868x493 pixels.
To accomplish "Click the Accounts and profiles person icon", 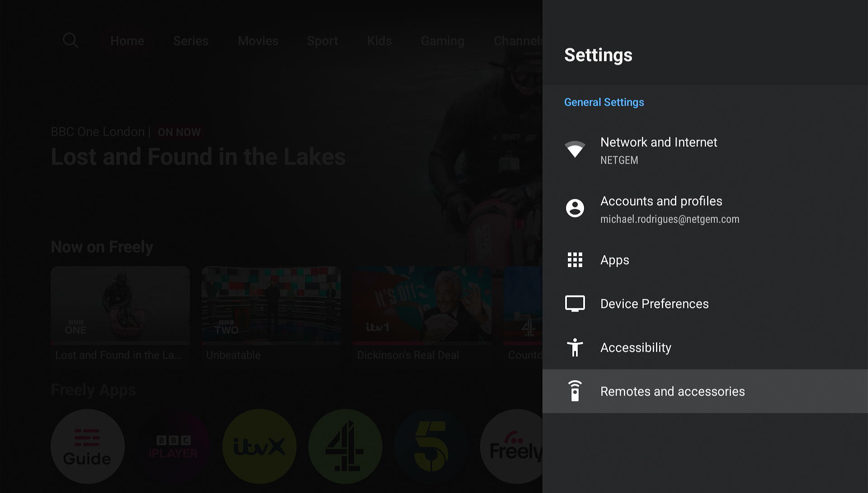I will point(575,208).
